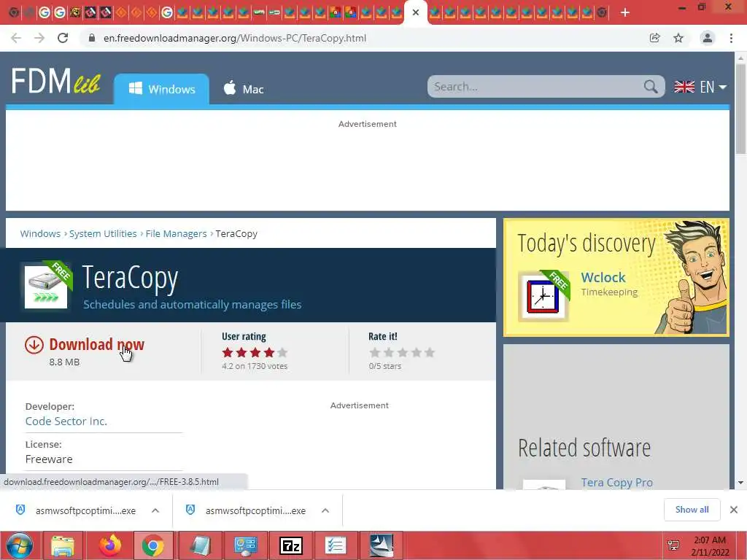Bookmark this page with star icon
The height and width of the screenshot is (560, 747).
tap(678, 38)
